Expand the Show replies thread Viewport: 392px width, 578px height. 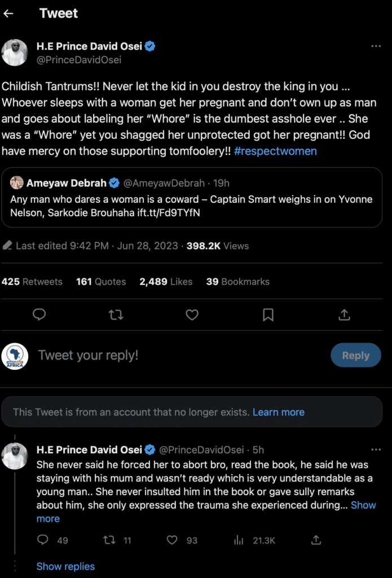tap(65, 566)
